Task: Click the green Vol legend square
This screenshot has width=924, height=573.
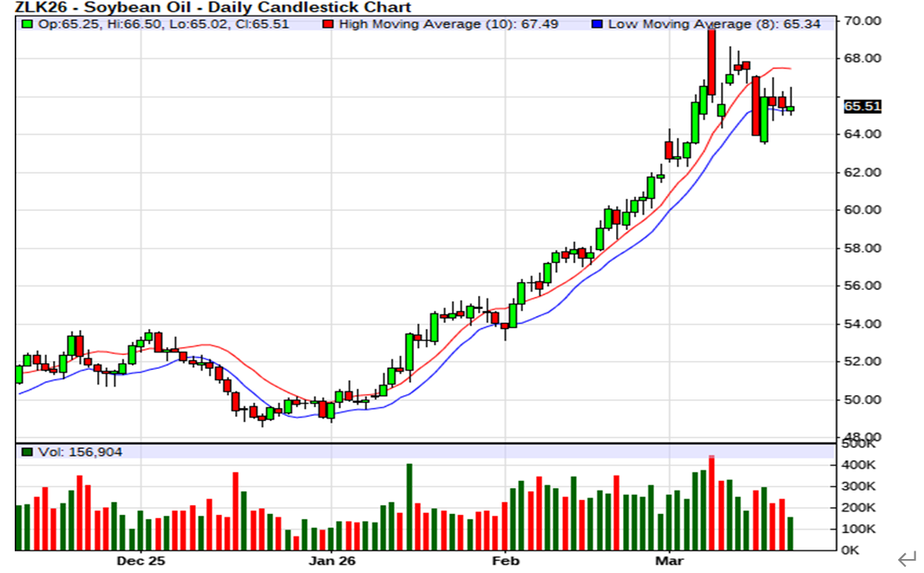Action: coord(29,452)
